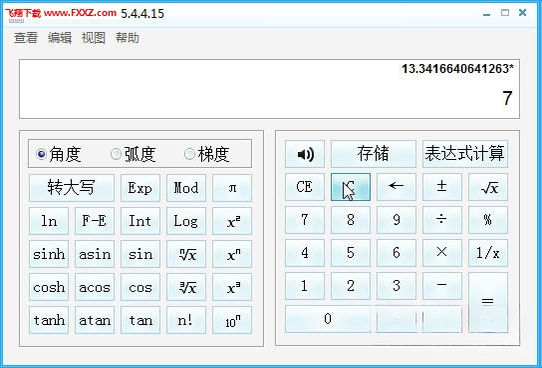The width and height of the screenshot is (542, 368).
Task: Click the atan button
Action: tap(94, 320)
